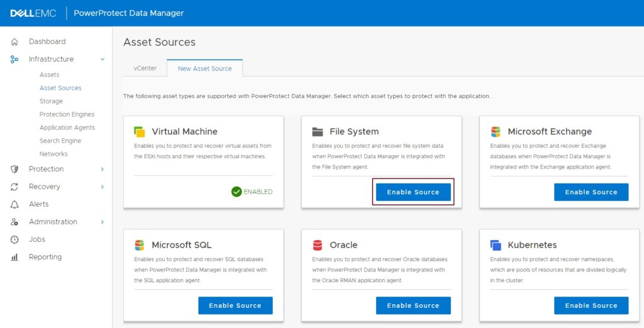This screenshot has width=644, height=328.
Task: Click the Oracle card title
Action: 343,245
